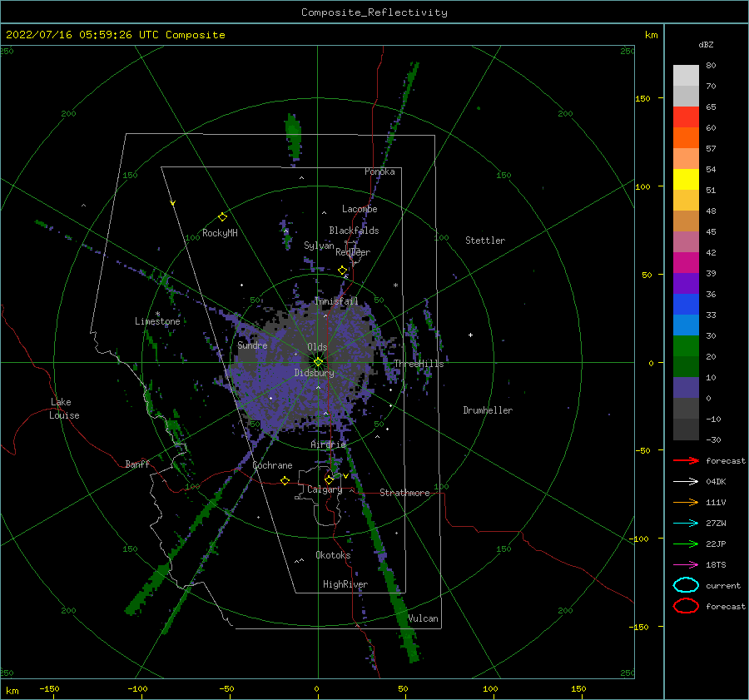
Task: Click the Vulcan town label
Action: coord(424,618)
